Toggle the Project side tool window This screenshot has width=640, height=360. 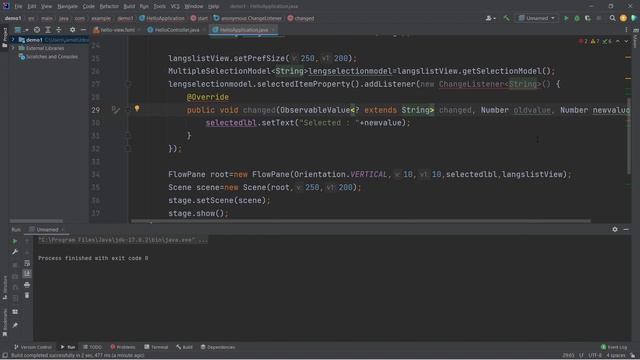click(4, 38)
